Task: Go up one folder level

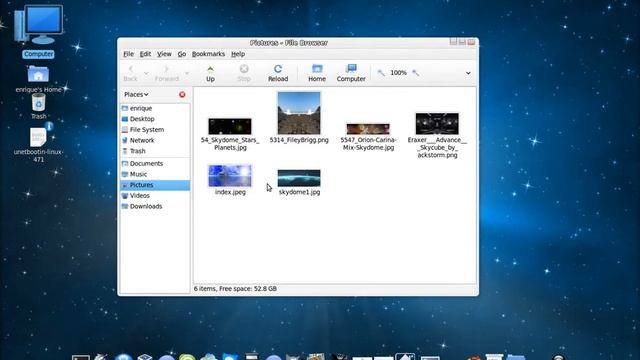Action: click(x=210, y=73)
